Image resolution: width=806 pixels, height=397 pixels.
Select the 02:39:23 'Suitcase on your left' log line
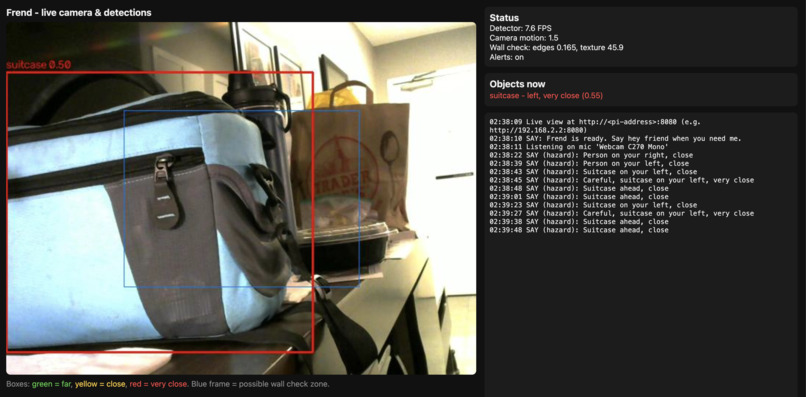(x=593, y=205)
